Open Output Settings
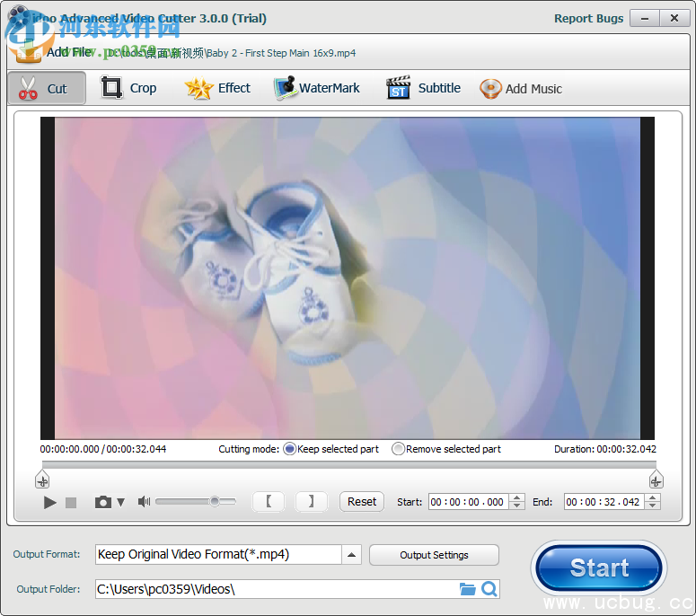 [x=434, y=555]
